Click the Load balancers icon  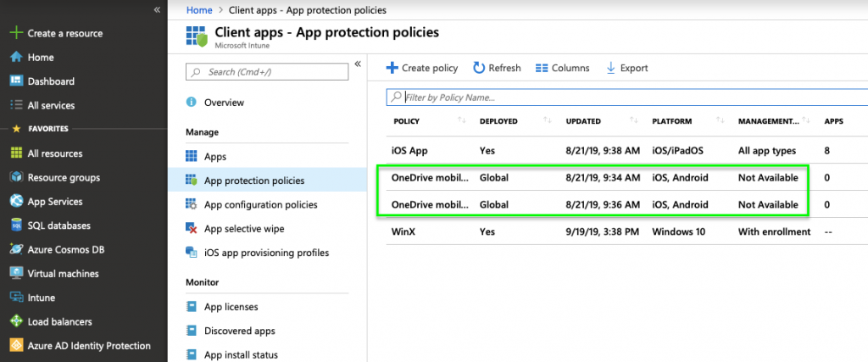tap(15, 321)
